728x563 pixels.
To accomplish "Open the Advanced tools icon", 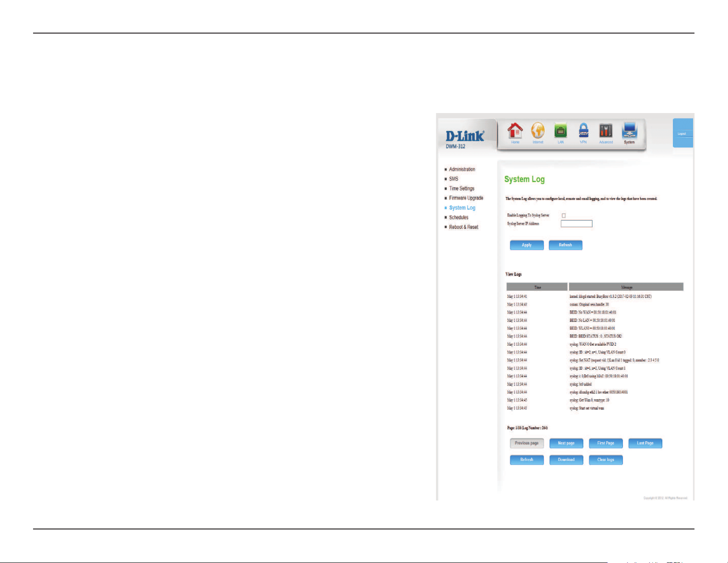I will pyautogui.click(x=606, y=132).
